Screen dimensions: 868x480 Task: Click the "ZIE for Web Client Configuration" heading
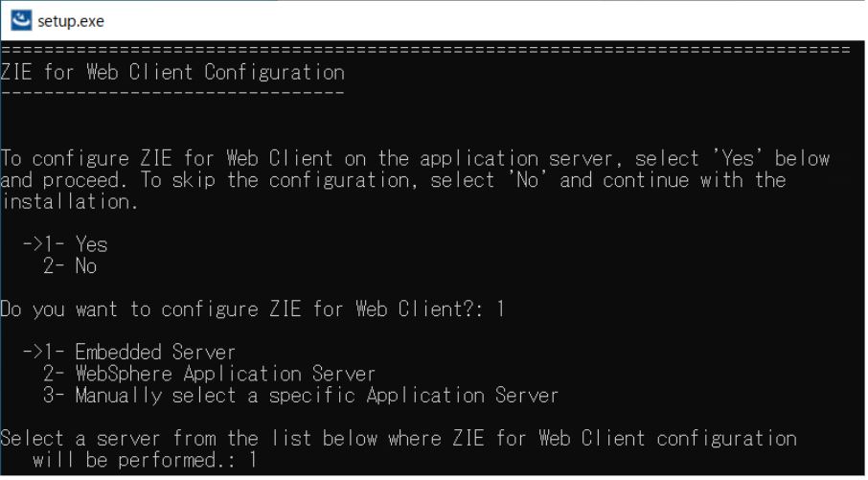tap(172, 72)
